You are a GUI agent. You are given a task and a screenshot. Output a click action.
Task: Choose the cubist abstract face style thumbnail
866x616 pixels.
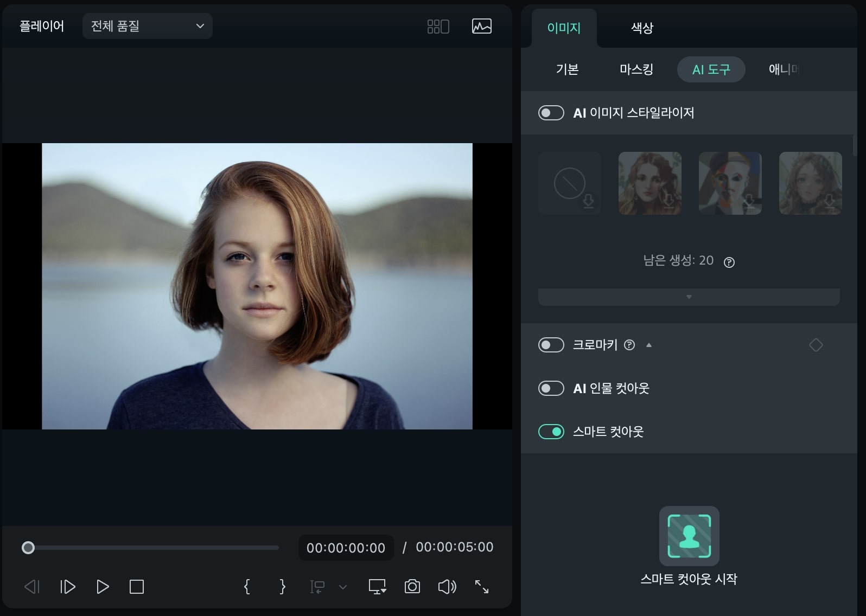coord(730,183)
